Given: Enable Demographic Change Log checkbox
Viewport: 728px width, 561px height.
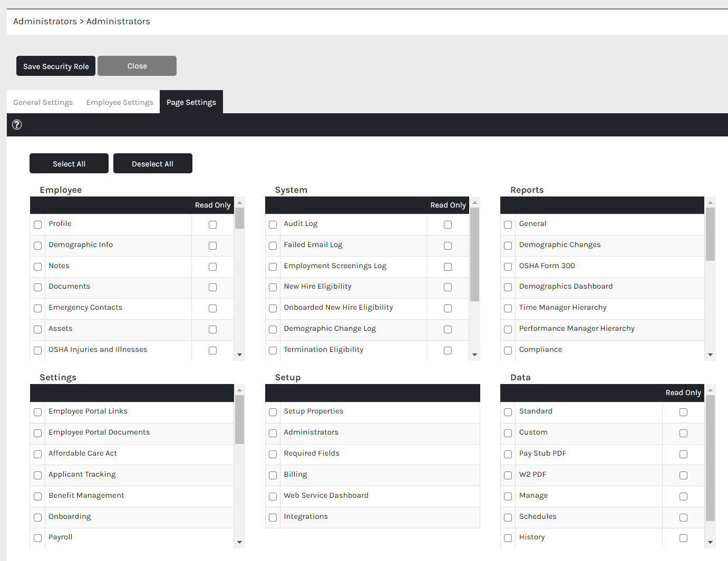Looking at the screenshot, I should [x=273, y=329].
